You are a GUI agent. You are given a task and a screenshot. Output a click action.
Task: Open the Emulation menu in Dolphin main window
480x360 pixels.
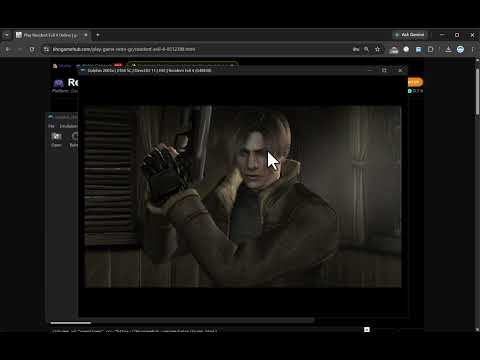tap(68, 126)
